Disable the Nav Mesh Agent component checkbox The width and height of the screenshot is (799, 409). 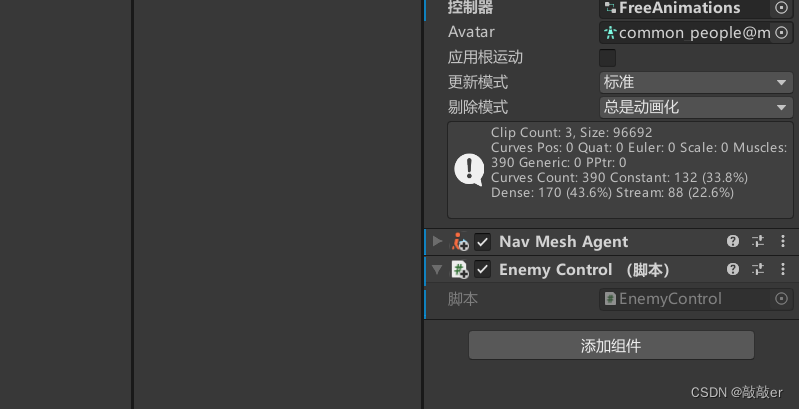[x=483, y=241]
